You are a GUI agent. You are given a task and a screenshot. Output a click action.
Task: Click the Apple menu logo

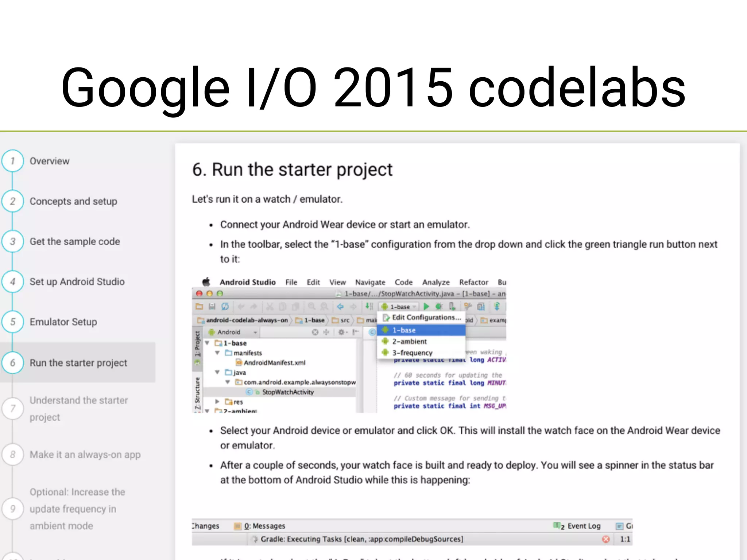point(206,282)
